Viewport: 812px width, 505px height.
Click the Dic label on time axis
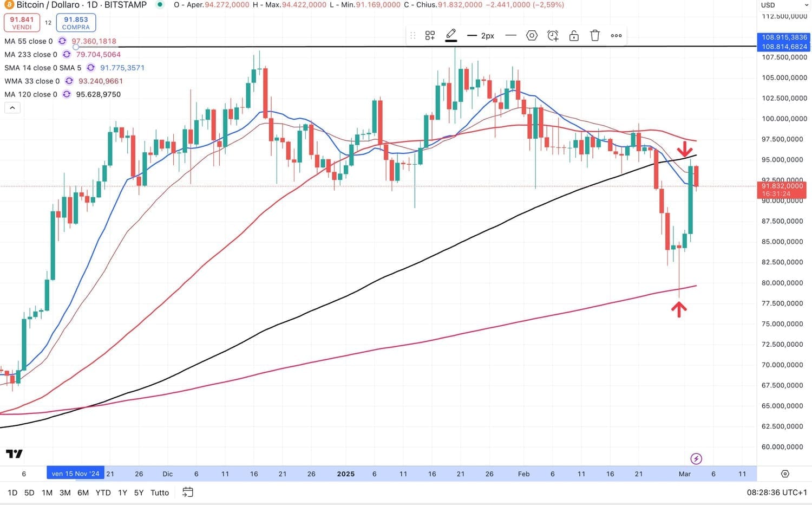pos(168,474)
